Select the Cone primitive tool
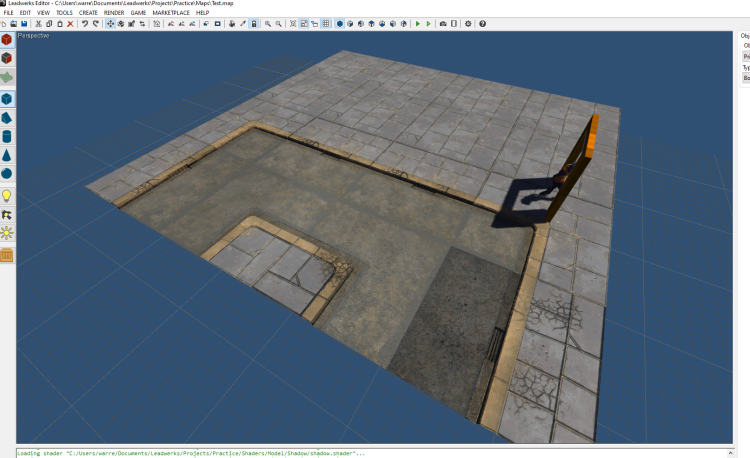This screenshot has width=750, height=458. click(x=7, y=156)
